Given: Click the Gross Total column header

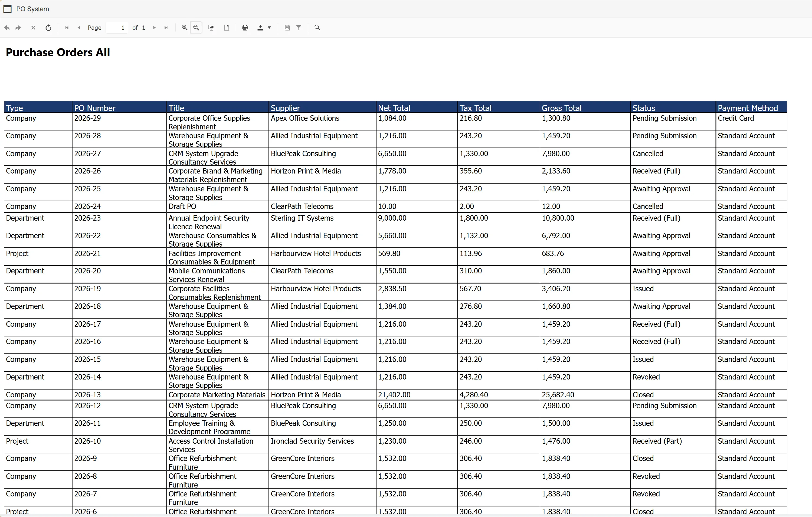Looking at the screenshot, I should point(585,107).
